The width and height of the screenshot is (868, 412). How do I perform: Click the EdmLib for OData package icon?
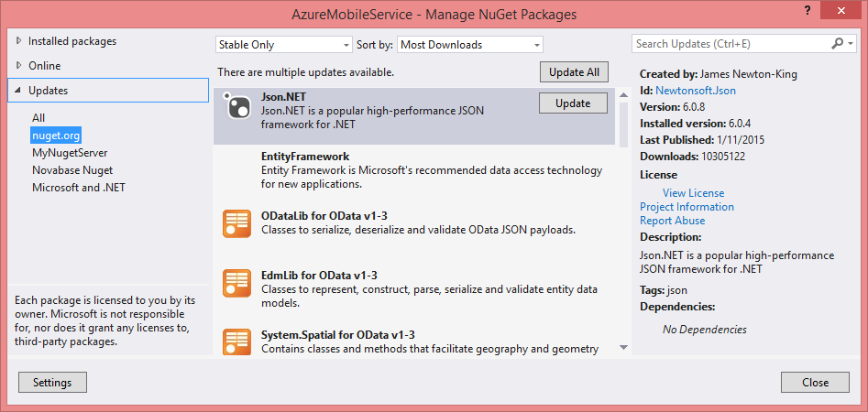pos(236,284)
